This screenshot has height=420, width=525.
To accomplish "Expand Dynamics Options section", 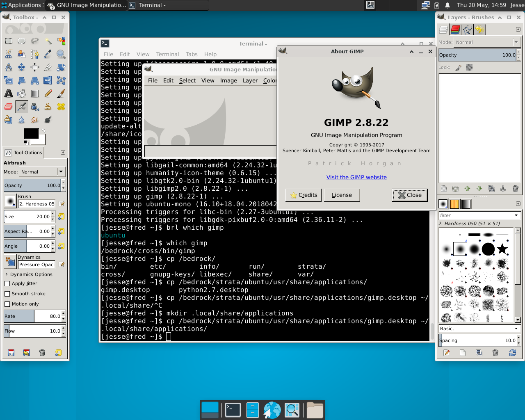I will click(7, 274).
